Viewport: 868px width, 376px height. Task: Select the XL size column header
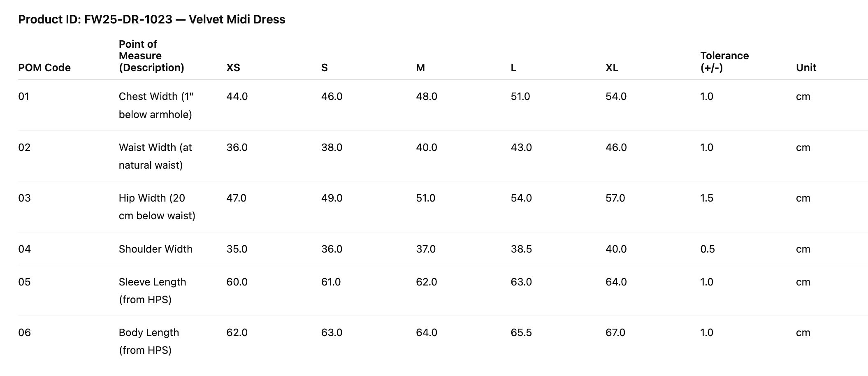pos(612,67)
